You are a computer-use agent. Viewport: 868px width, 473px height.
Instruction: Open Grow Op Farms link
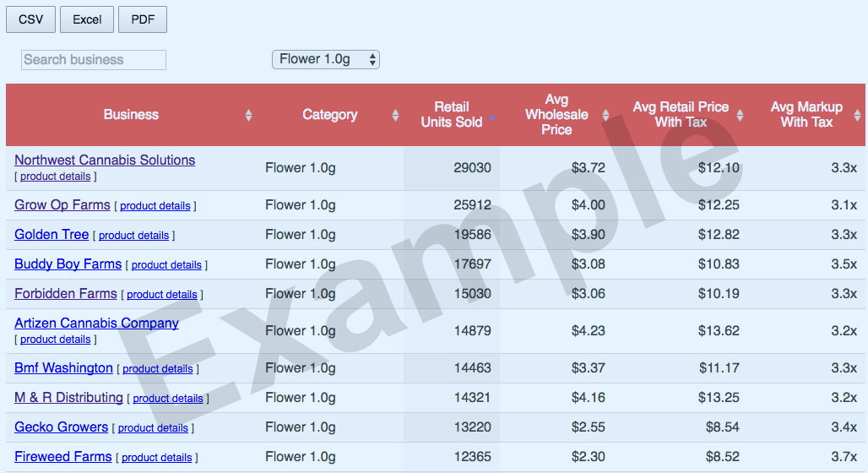[62, 205]
